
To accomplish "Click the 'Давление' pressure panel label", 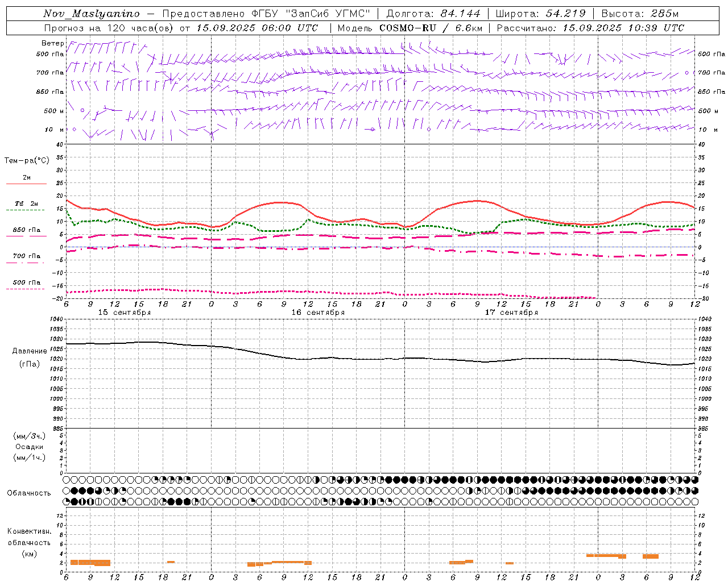I will 29,351.
